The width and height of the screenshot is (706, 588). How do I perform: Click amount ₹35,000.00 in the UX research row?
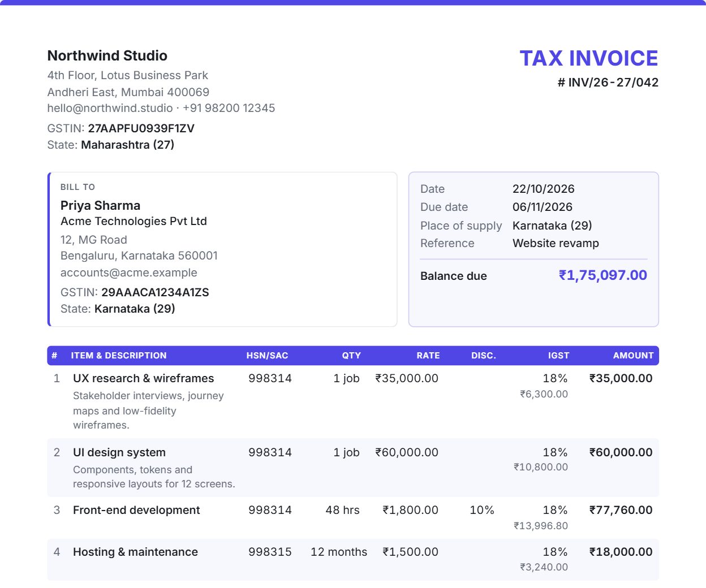(621, 378)
